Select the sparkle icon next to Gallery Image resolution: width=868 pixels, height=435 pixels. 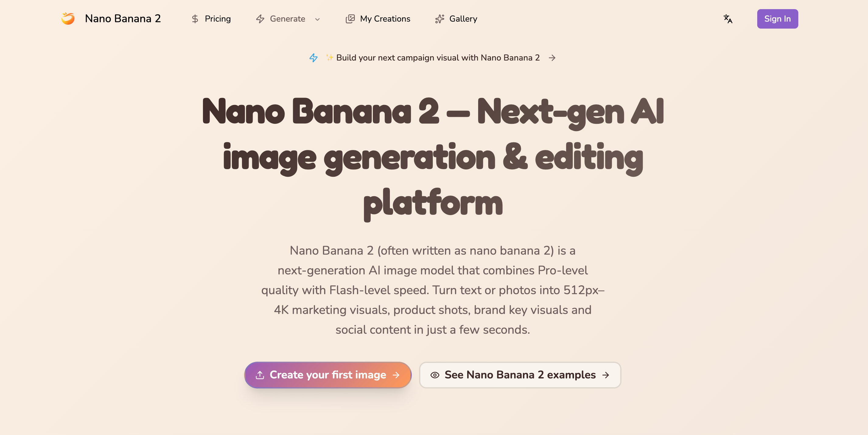[439, 19]
